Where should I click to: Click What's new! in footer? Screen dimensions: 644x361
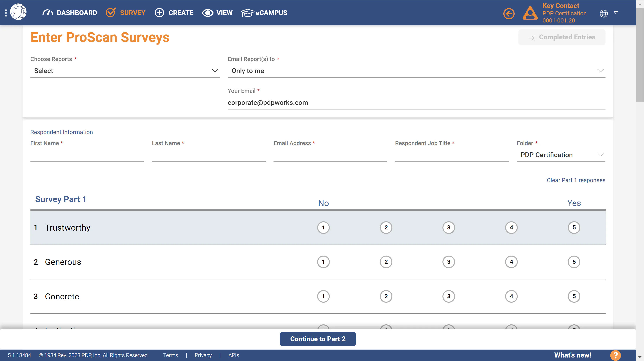pos(572,355)
